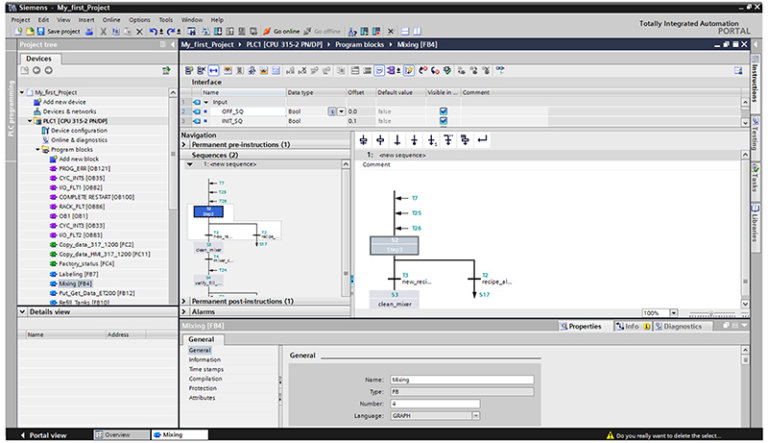Open the Options menu
Screen dimensions: 768x443
point(140,20)
